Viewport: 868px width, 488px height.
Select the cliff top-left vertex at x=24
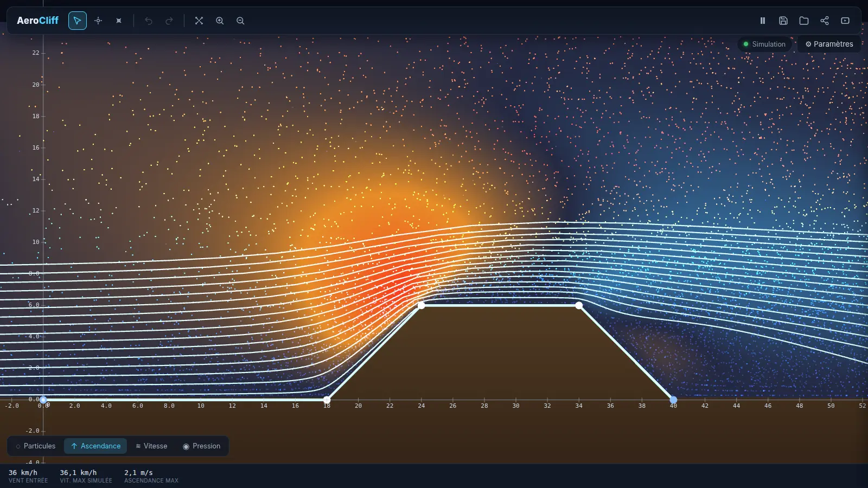[x=421, y=305]
